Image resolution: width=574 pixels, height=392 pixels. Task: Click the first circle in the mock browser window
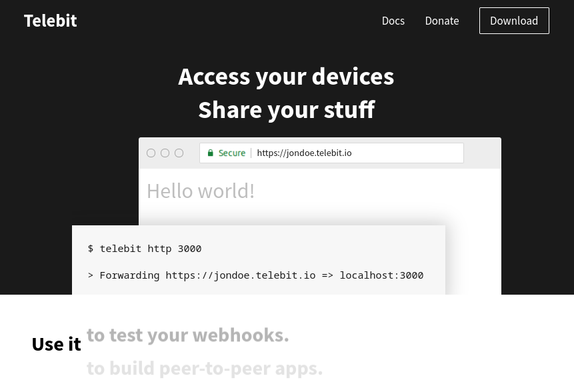coord(151,153)
